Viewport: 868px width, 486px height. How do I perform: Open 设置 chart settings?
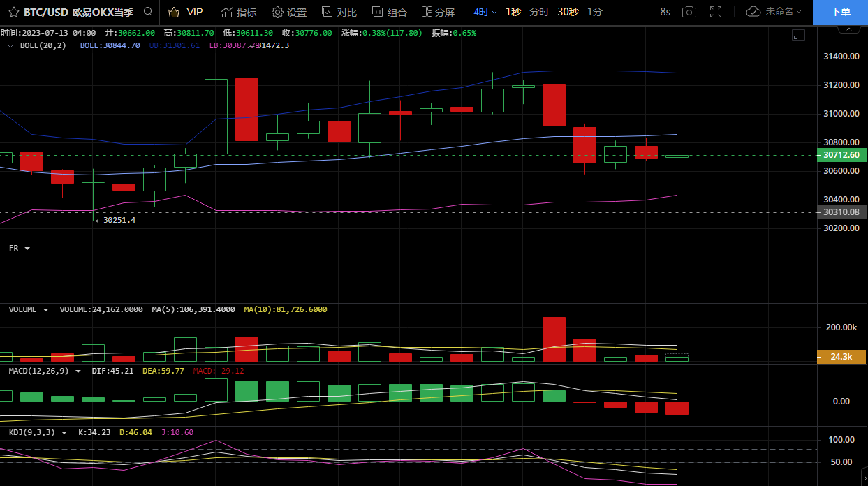[x=289, y=12]
